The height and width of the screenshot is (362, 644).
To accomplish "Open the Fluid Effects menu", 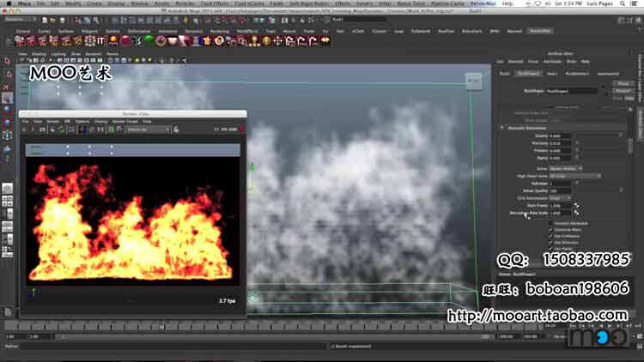I will point(215,3).
